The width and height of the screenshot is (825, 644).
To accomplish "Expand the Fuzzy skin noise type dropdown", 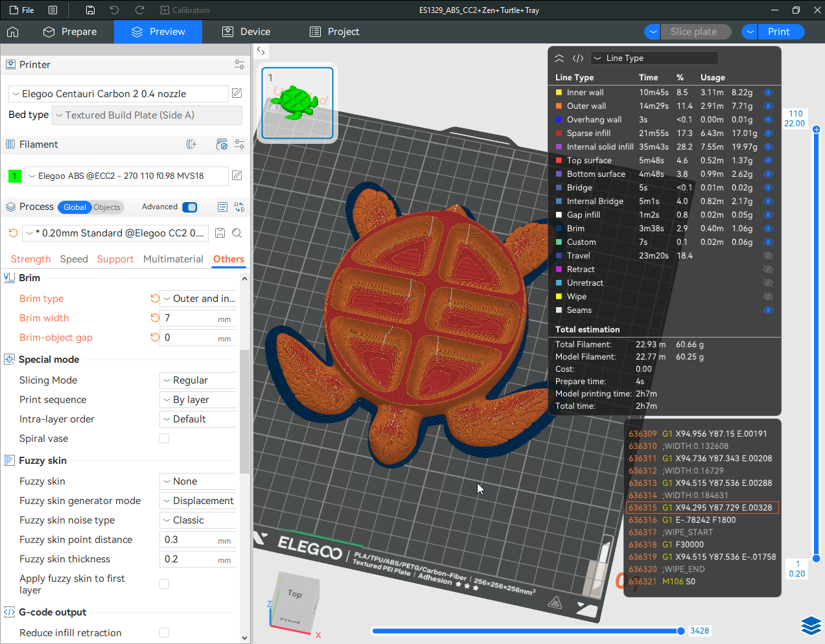I will tap(198, 520).
